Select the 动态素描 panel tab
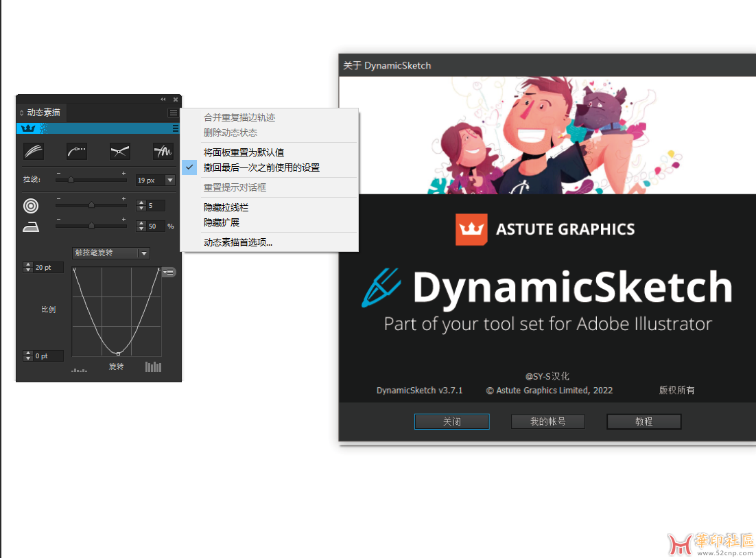Viewport: 756px width, 558px height. point(43,113)
